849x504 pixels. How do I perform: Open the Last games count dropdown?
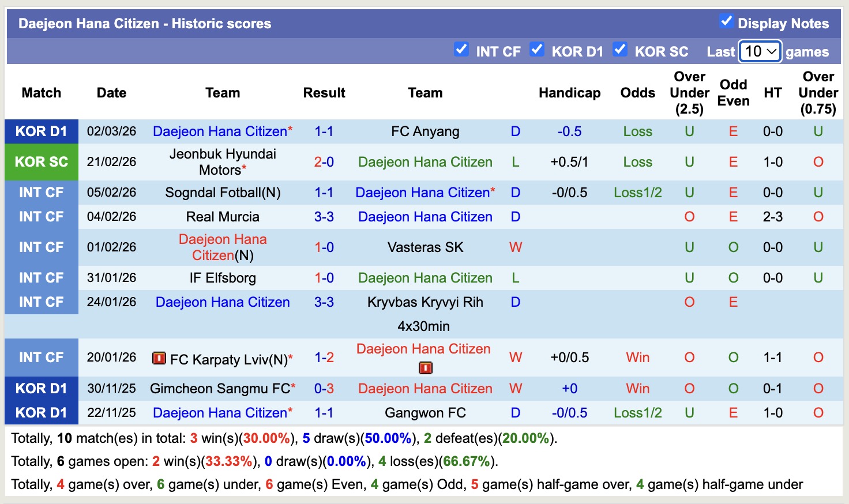pyautogui.click(x=759, y=51)
